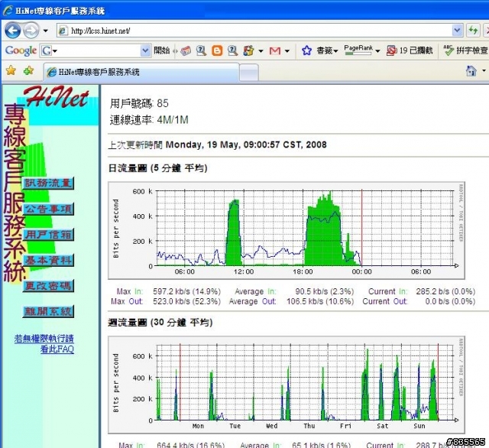Click the second magnifier search icon
Viewport: 489px width, 448px height.
pyautogui.click(x=232, y=50)
